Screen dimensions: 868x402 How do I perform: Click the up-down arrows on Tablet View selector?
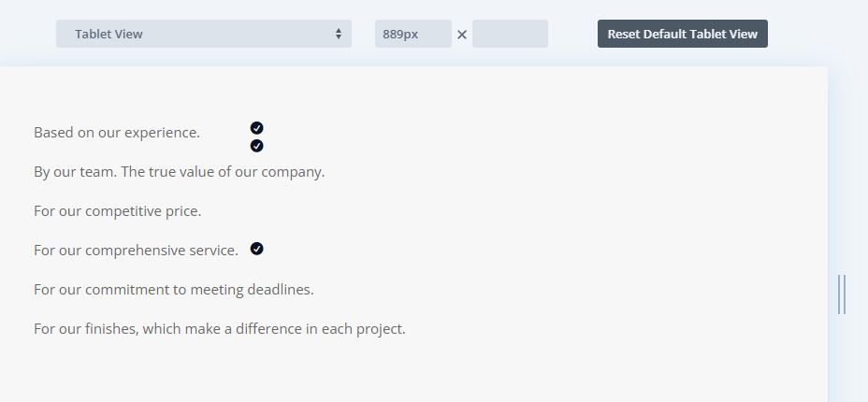pyautogui.click(x=339, y=34)
